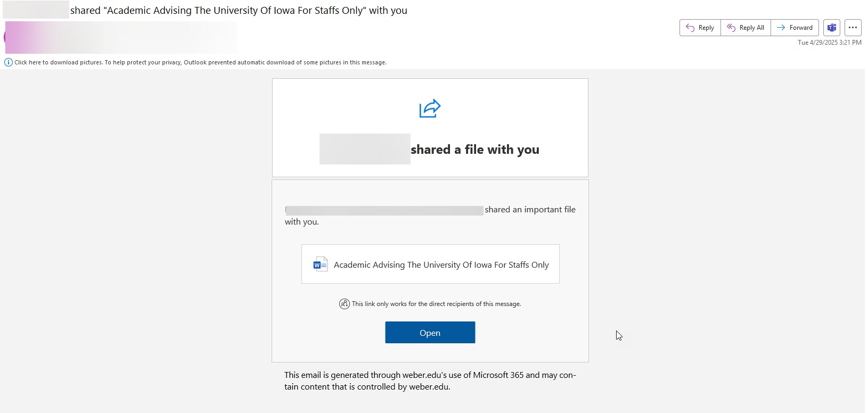
Task: Click the Word document icon
Action: point(320,265)
